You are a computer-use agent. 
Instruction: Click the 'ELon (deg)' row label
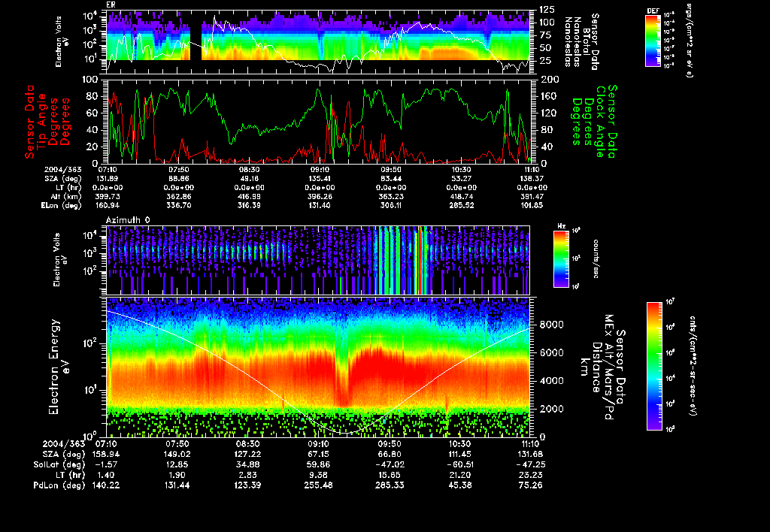62,206
